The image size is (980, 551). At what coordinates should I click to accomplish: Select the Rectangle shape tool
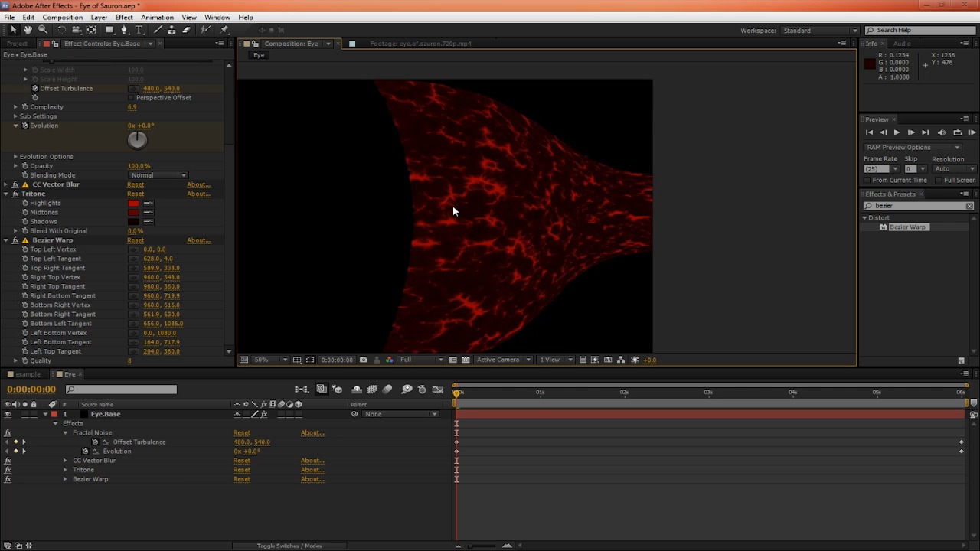109,30
